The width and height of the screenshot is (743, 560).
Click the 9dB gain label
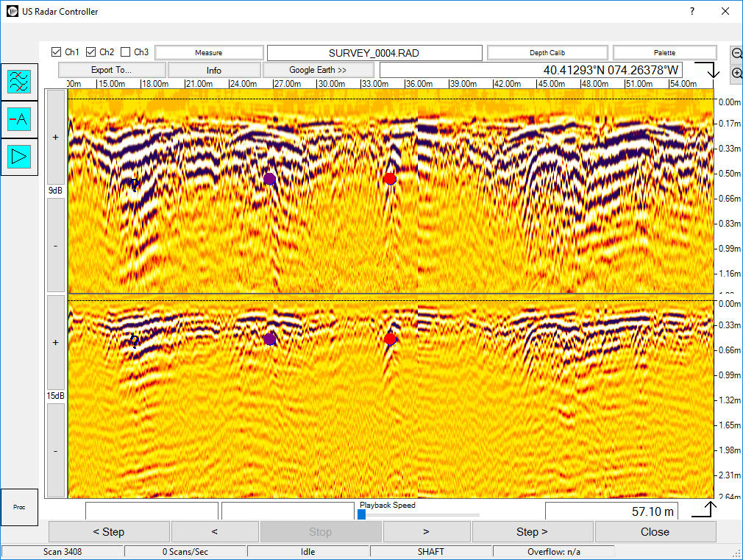[55, 191]
